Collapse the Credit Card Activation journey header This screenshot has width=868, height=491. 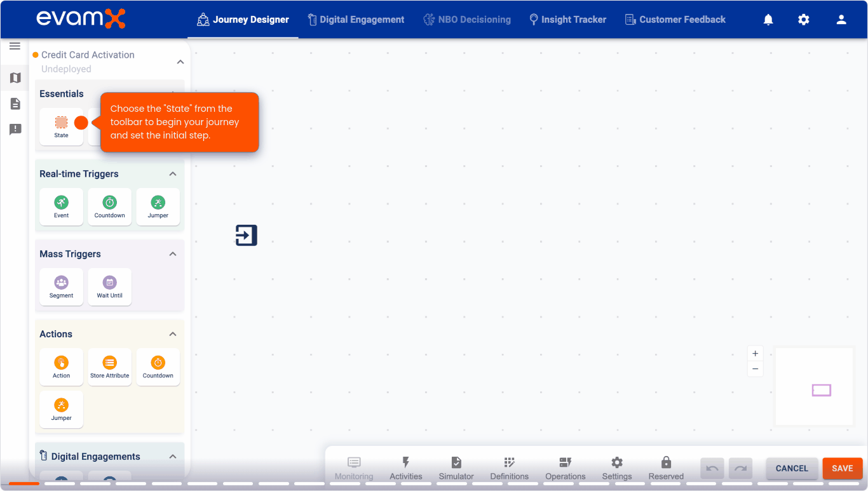point(180,62)
